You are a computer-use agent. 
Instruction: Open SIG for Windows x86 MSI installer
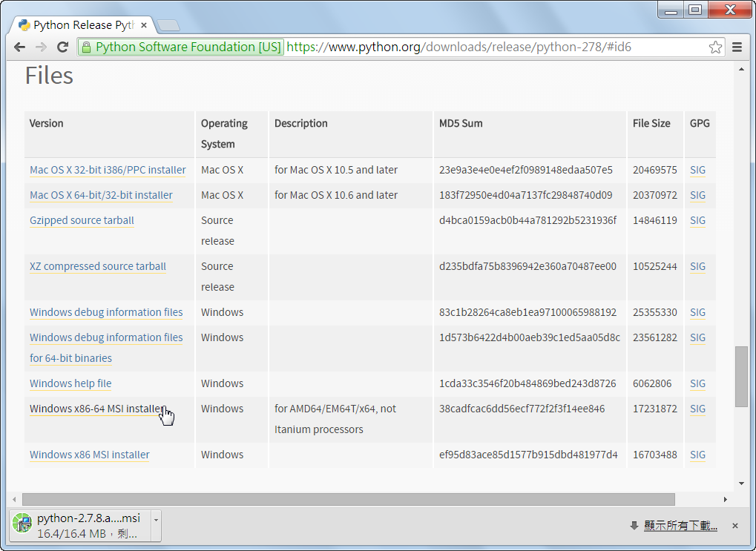697,455
